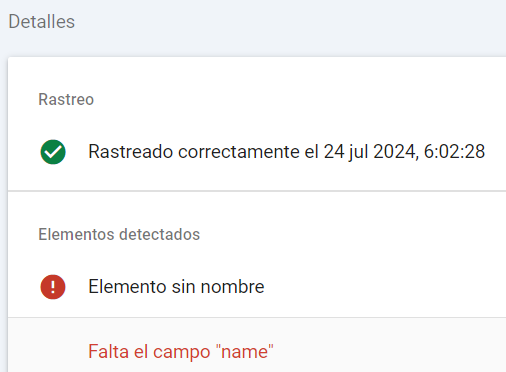Click the "Elementos detectados" subsection label

pyautogui.click(x=119, y=234)
